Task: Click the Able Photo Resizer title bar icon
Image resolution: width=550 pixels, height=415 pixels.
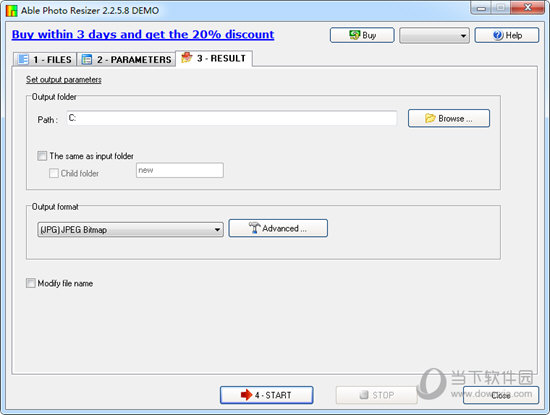Action: pos(11,11)
